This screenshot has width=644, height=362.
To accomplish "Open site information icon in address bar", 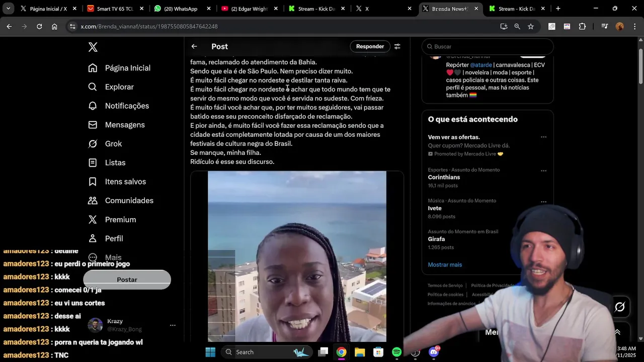I will (72, 26).
